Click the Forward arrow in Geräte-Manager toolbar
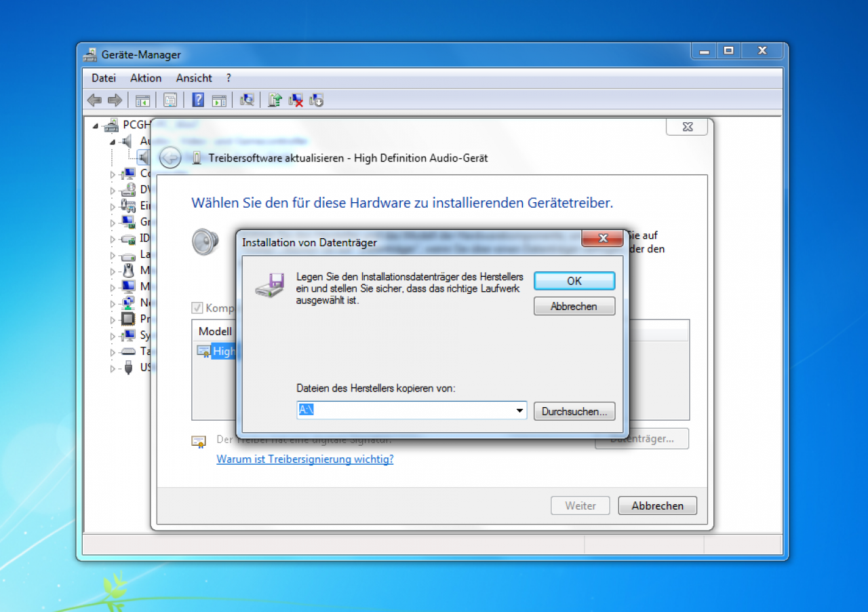This screenshot has height=612, width=868. point(115,100)
